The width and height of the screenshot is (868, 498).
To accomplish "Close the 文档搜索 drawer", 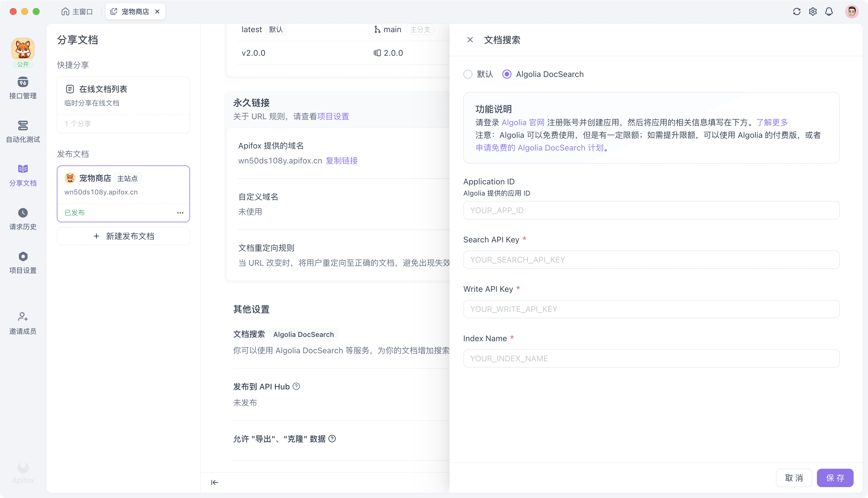I will (x=470, y=40).
